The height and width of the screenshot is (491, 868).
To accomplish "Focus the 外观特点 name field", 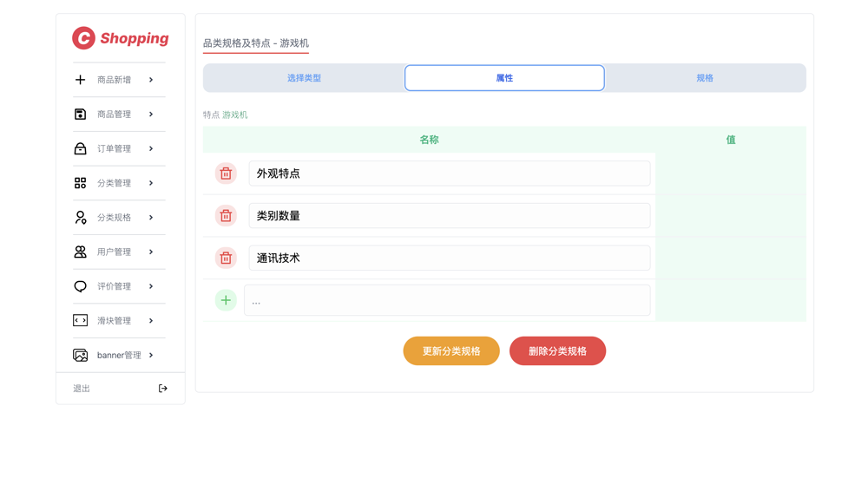I will coord(450,173).
